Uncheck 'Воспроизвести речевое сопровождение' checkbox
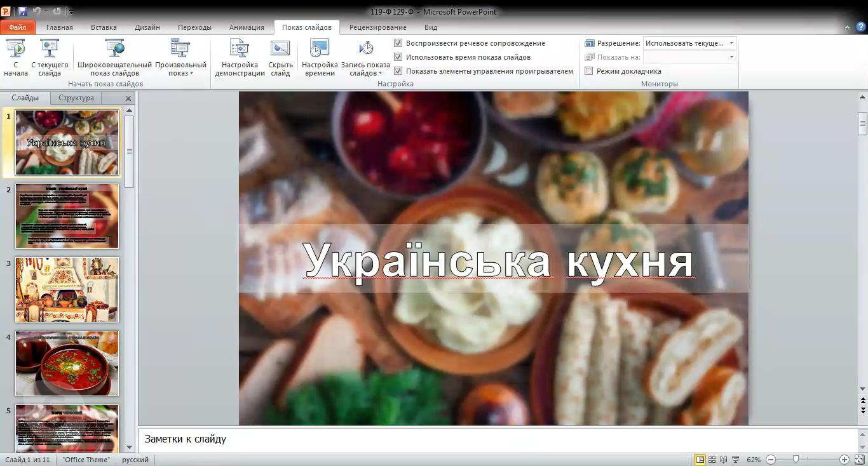The image size is (868, 466). tap(398, 43)
